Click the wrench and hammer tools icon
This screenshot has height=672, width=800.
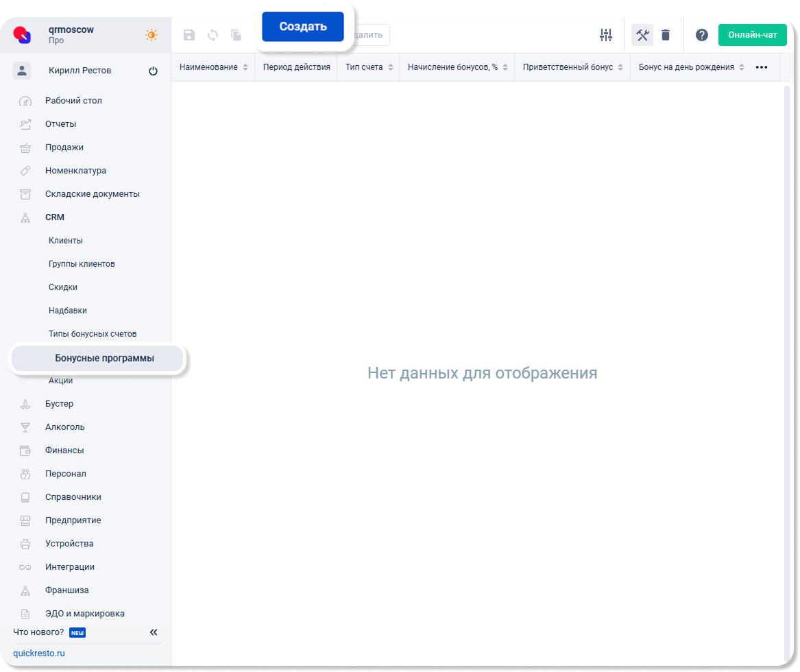(x=642, y=35)
